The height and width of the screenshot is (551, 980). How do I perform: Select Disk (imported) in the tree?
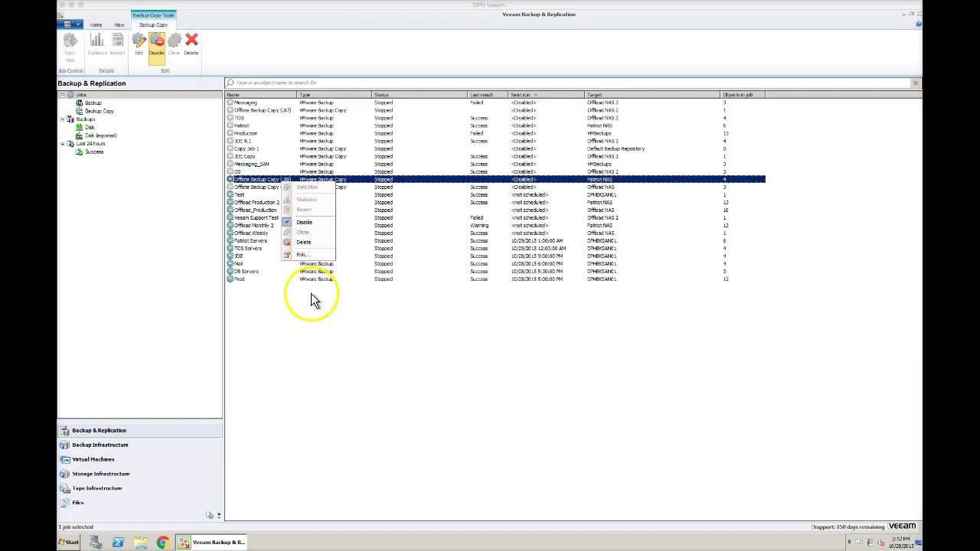click(100, 135)
